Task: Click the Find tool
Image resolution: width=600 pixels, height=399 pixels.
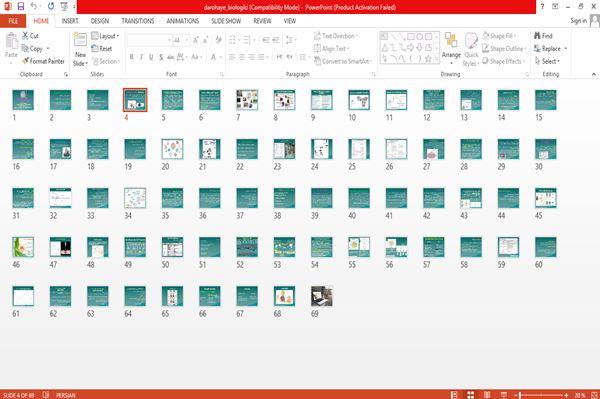Action: coord(543,36)
